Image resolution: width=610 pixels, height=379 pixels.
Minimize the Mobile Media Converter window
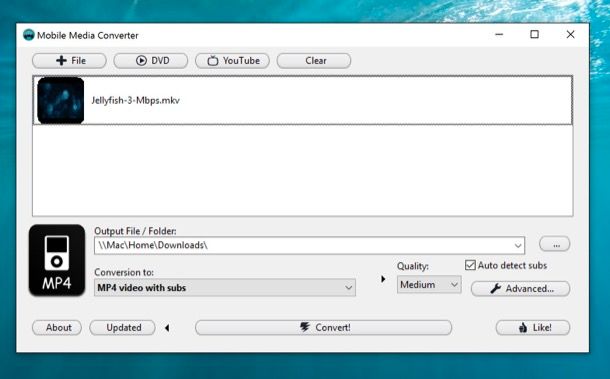click(499, 35)
